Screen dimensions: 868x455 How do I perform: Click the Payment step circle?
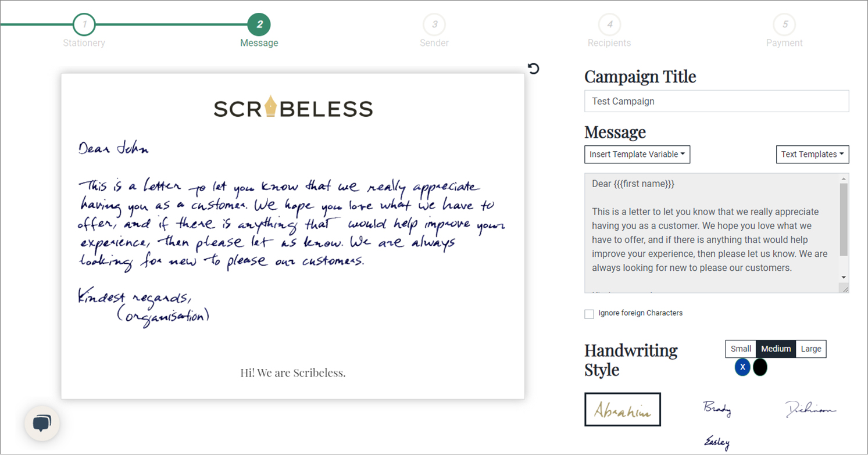click(x=784, y=24)
